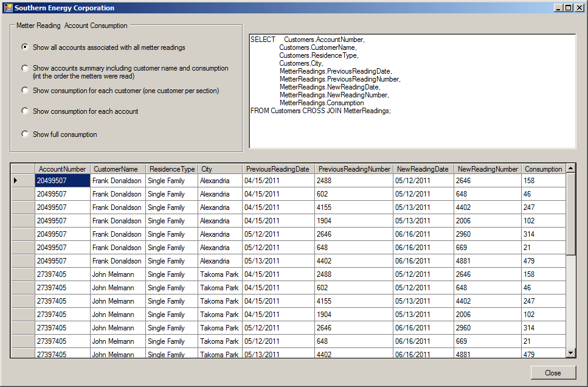This screenshot has height=387, width=588.
Task: Click PreviousReadingNumber cell 4155 for Frank Donaldson
Action: point(354,207)
